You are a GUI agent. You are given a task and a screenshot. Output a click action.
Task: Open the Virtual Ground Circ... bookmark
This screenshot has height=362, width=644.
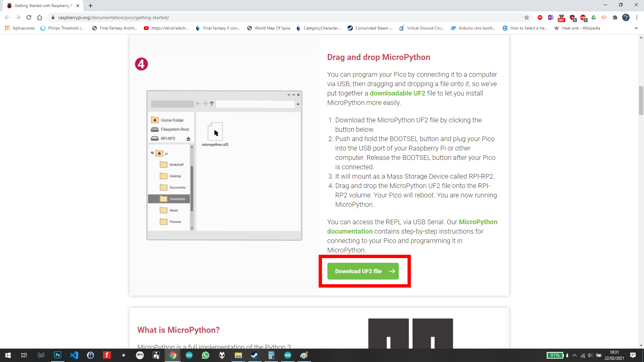pos(422,28)
